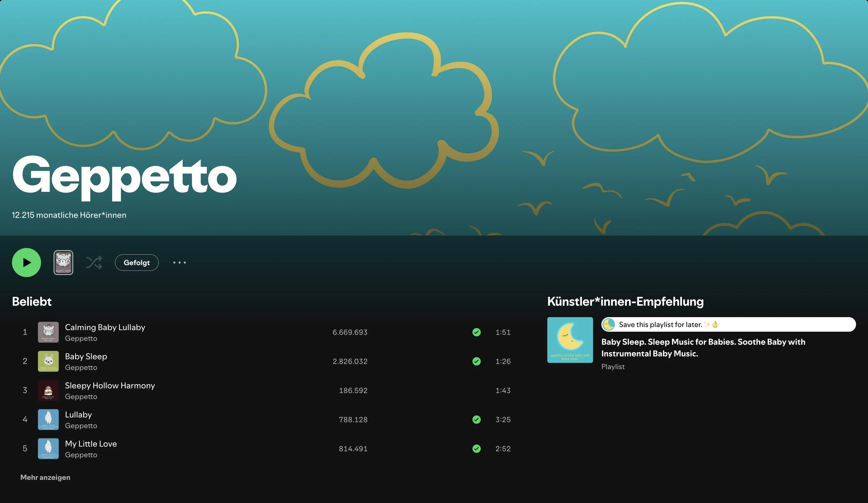Play Geppetto with the green play button
The height and width of the screenshot is (503, 868).
click(x=27, y=263)
